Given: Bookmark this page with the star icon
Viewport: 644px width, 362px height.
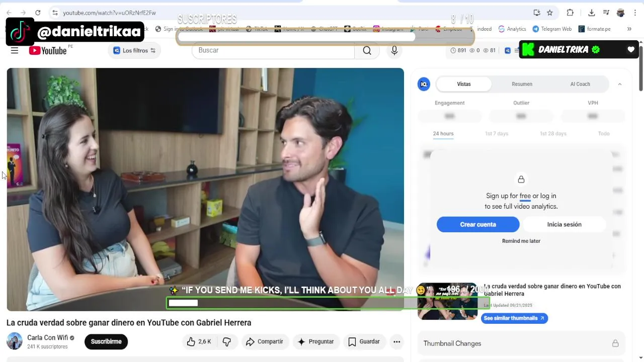Looking at the screenshot, I should point(550,13).
